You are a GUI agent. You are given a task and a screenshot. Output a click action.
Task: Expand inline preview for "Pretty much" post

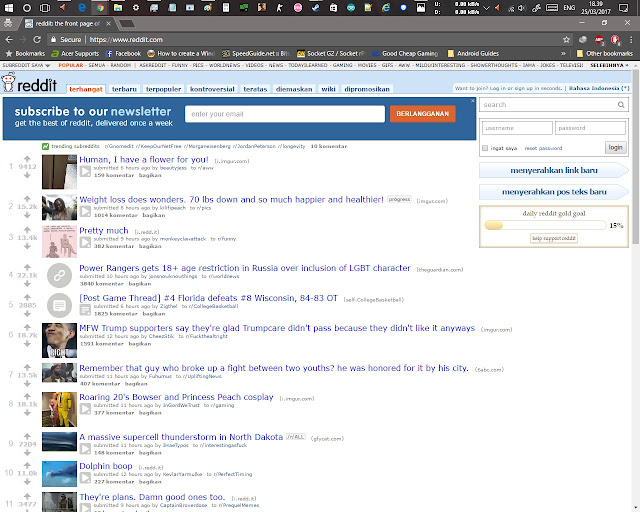coord(85,242)
